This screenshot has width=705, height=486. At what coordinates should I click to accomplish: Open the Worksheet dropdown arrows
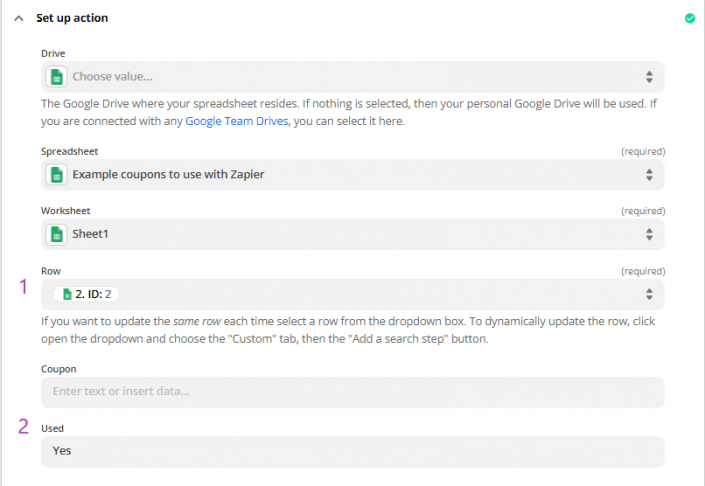[x=649, y=234]
